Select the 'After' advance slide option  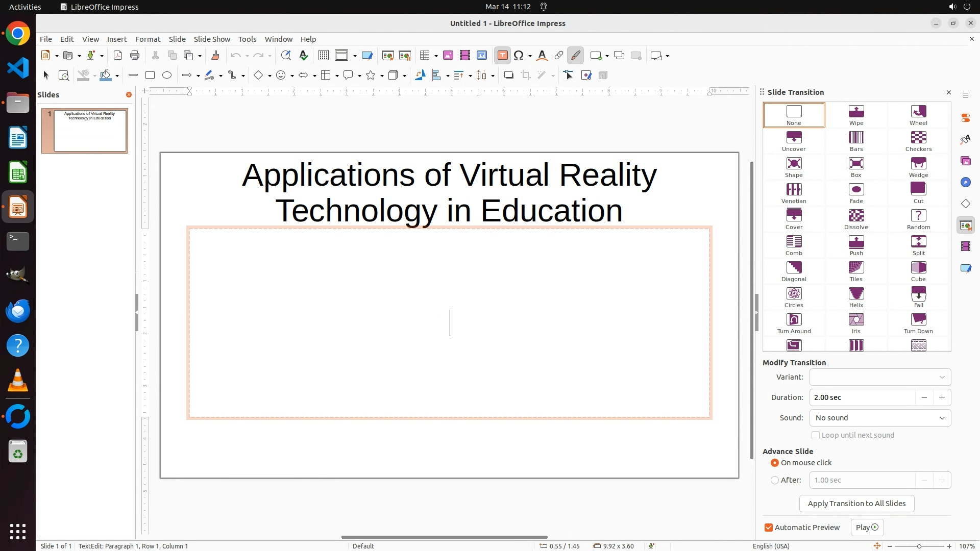[775, 480]
